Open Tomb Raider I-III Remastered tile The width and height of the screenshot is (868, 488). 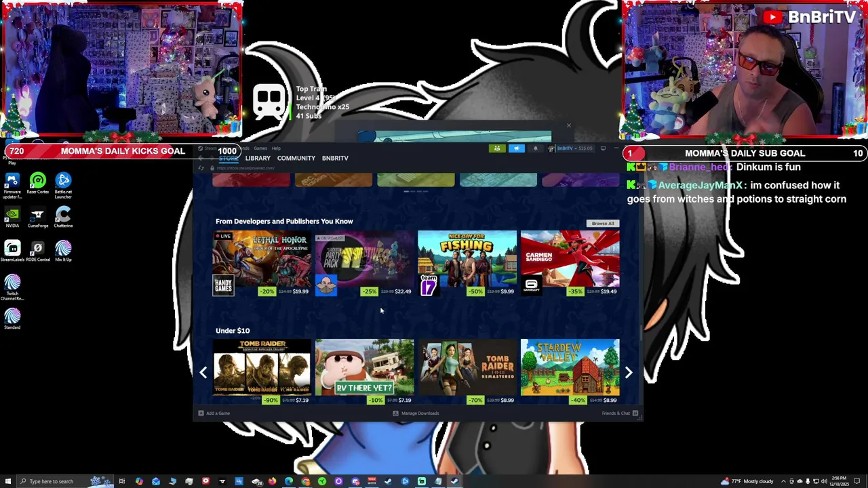click(467, 371)
